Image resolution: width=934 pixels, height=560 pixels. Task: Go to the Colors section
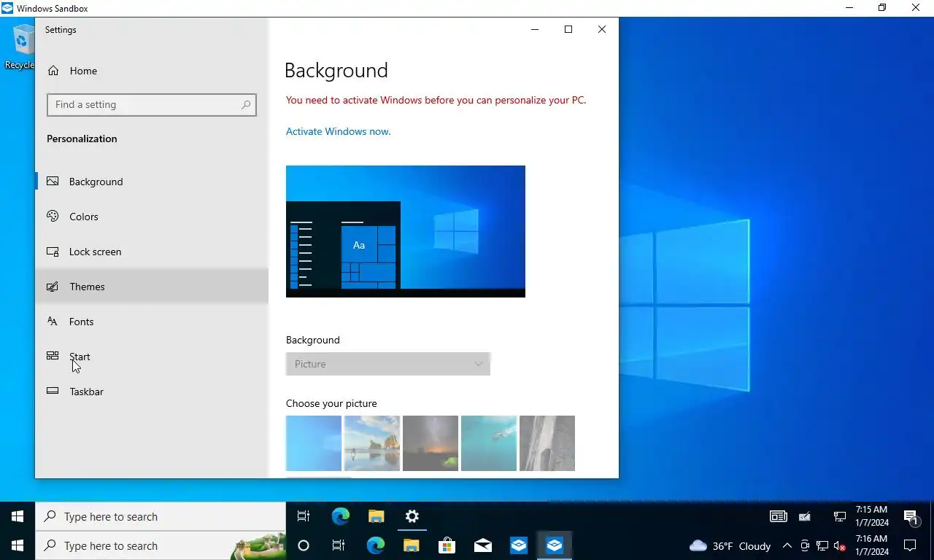pos(152,217)
